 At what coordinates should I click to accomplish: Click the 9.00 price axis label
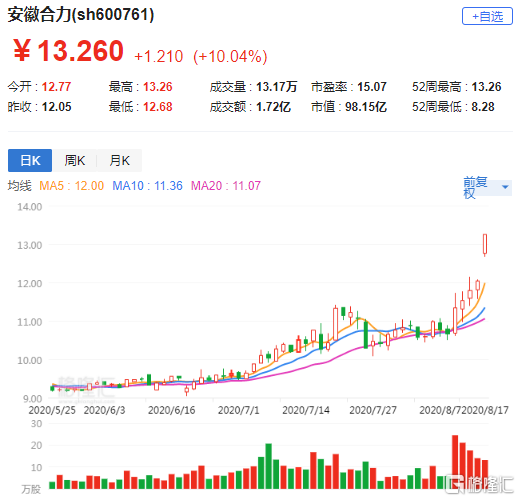(32, 399)
